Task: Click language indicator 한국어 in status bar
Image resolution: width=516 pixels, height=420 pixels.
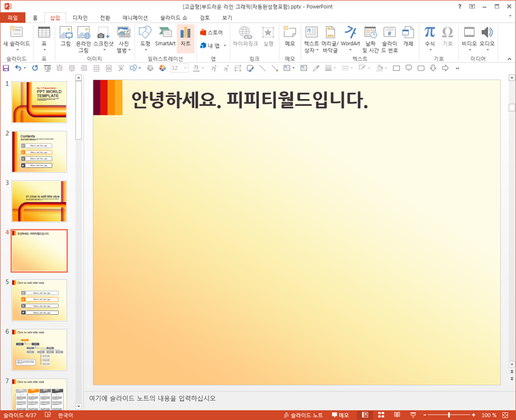Action: (66, 415)
